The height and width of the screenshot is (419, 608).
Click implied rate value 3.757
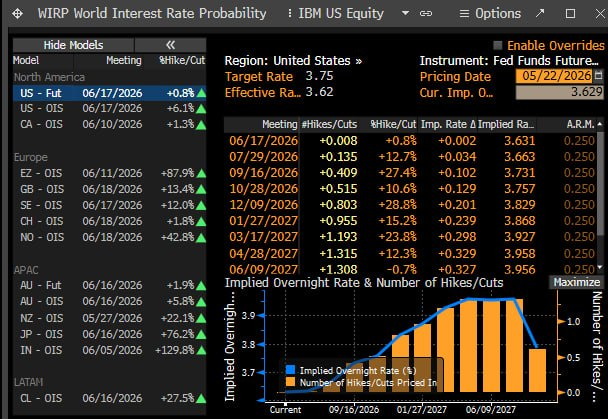coord(519,189)
